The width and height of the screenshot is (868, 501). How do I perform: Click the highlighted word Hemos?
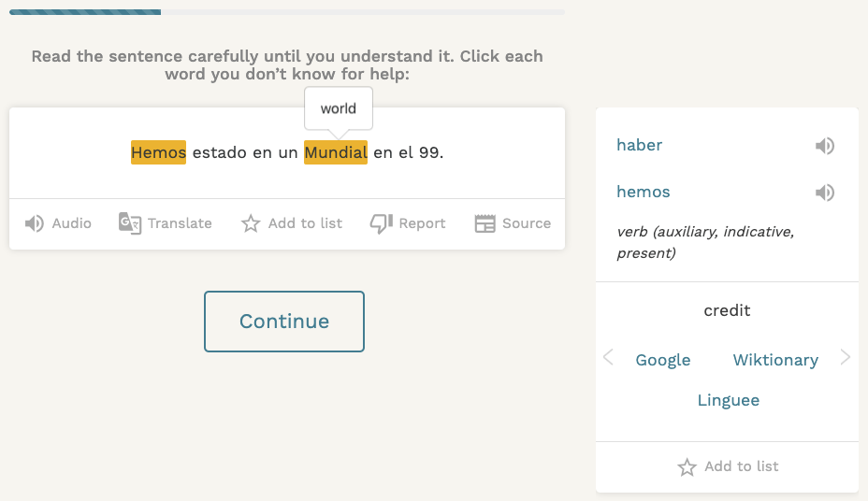pyautogui.click(x=158, y=152)
